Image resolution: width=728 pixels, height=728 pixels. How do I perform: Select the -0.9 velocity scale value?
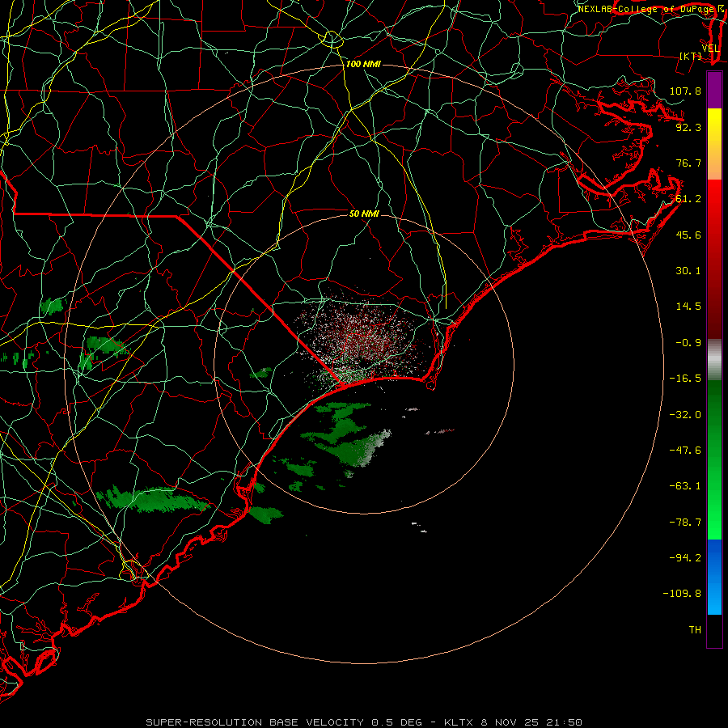pyautogui.click(x=688, y=343)
